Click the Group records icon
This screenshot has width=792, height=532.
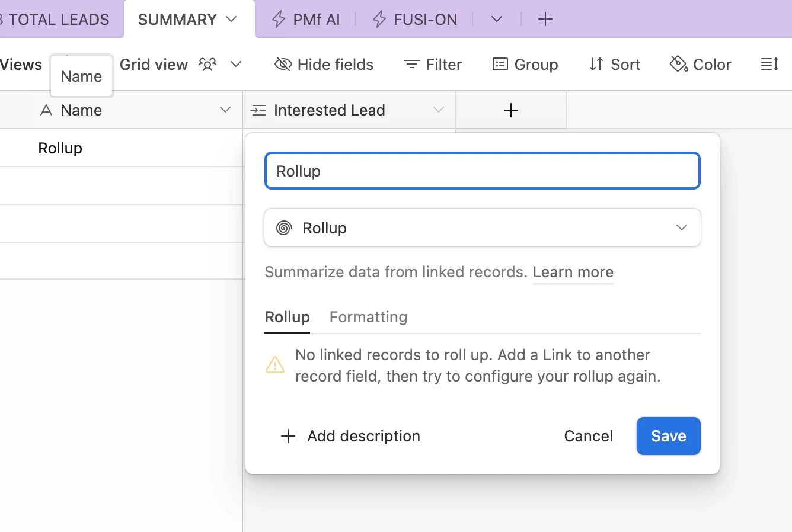[500, 65]
